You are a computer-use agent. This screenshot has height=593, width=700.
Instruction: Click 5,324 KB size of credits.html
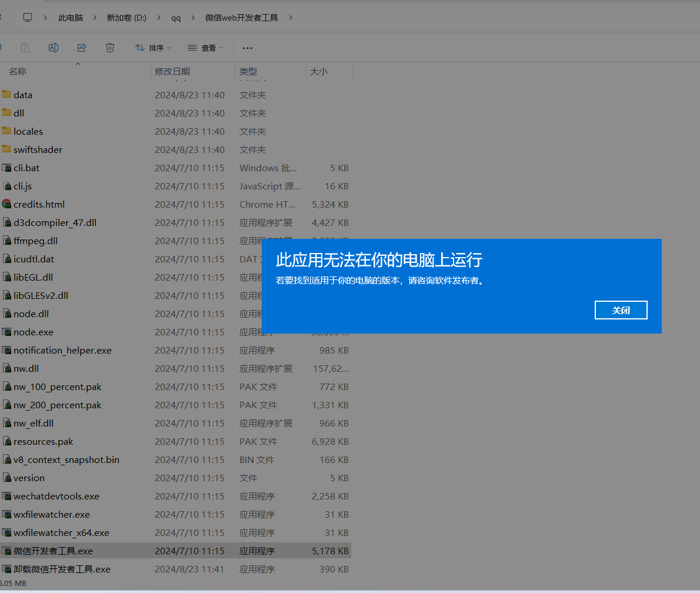[330, 205]
